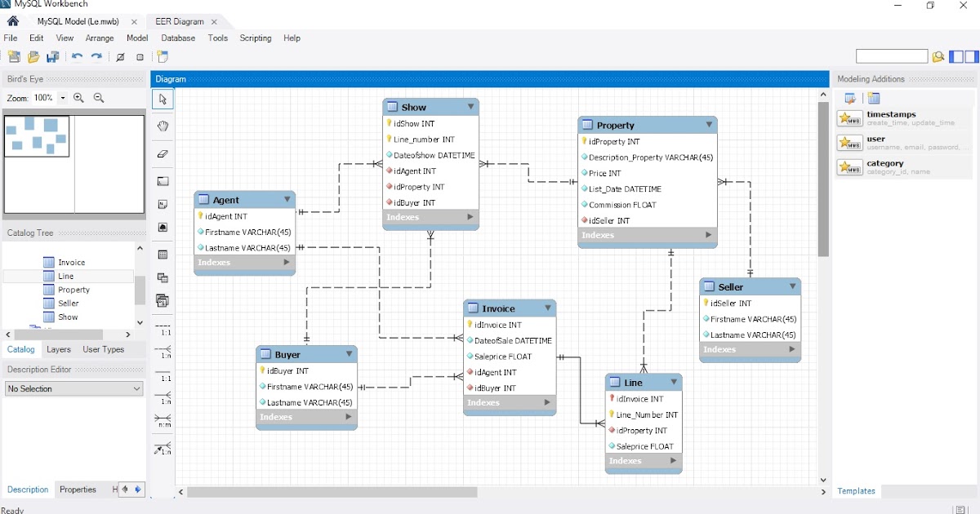
Task: Switch to the User Types tab
Action: (104, 349)
